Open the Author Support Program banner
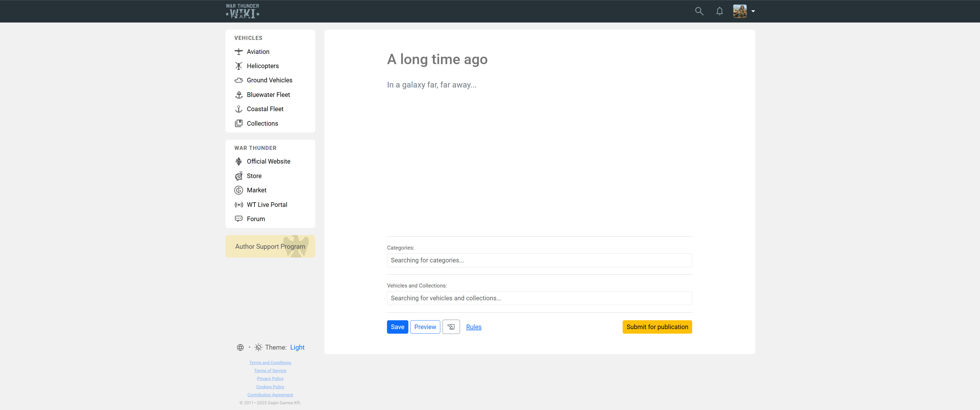The height and width of the screenshot is (410, 980). (270, 246)
